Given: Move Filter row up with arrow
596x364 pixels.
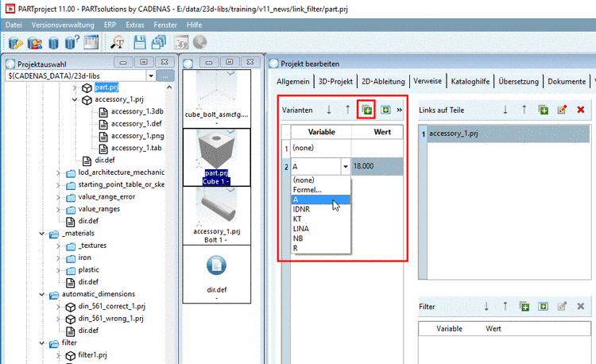Looking at the screenshot, I should point(505,306).
